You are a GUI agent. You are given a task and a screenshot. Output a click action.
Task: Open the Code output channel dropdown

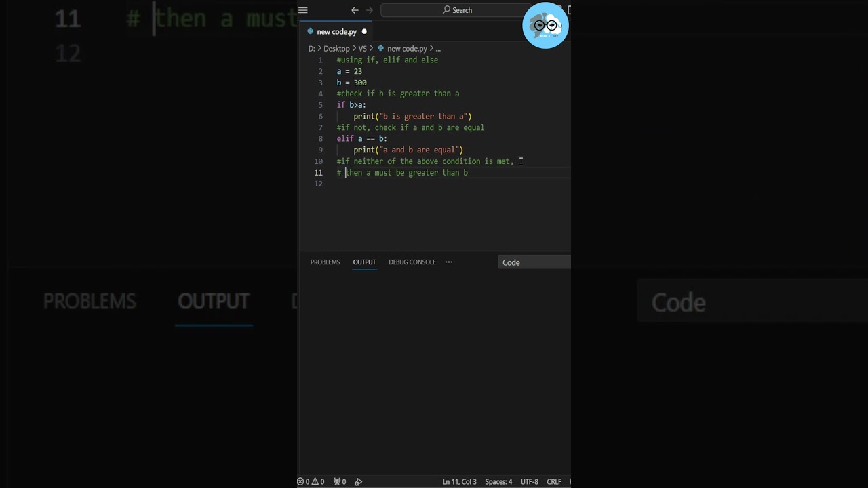534,262
